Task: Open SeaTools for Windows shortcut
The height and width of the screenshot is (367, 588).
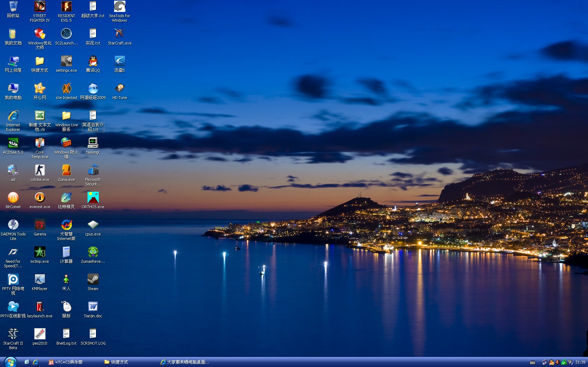Action: pyautogui.click(x=119, y=11)
